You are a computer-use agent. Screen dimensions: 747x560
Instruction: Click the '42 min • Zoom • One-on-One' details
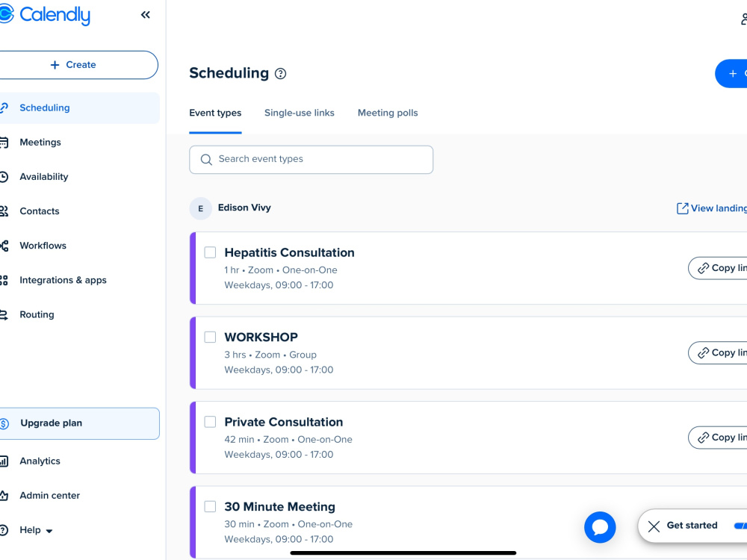click(x=288, y=440)
